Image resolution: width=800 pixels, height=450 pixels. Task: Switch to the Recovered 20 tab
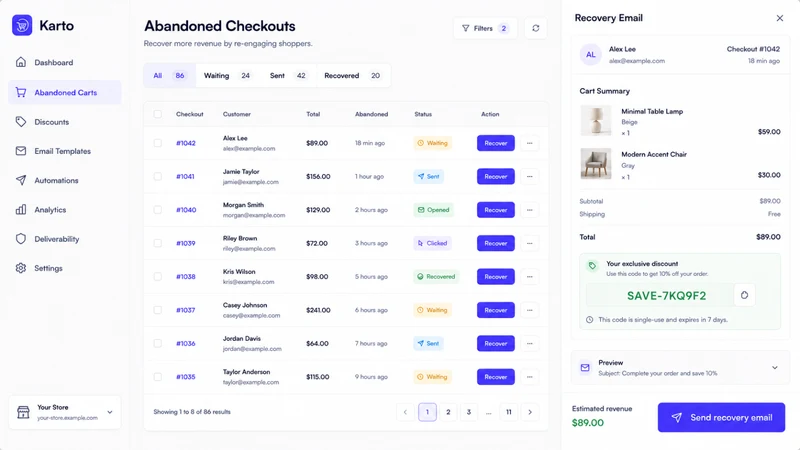pyautogui.click(x=353, y=76)
